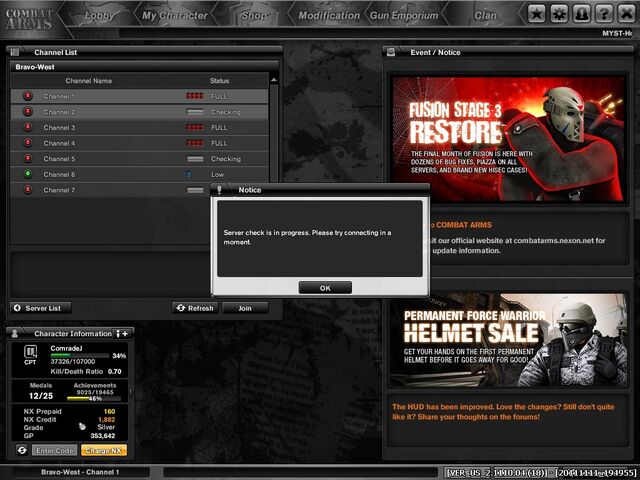The image size is (640, 480).
Task: Open the My Character tab
Action: coord(175,16)
